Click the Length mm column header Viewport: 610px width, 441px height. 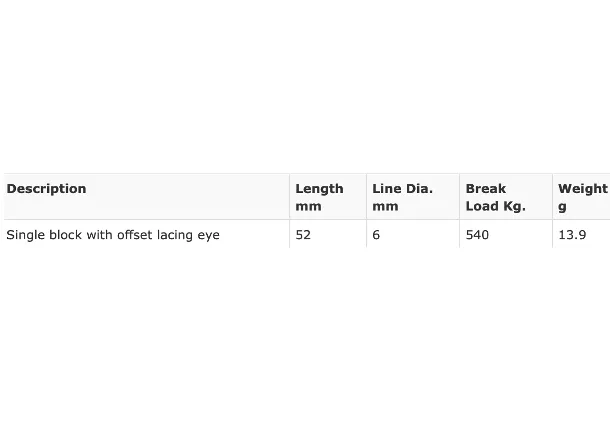click(328, 197)
